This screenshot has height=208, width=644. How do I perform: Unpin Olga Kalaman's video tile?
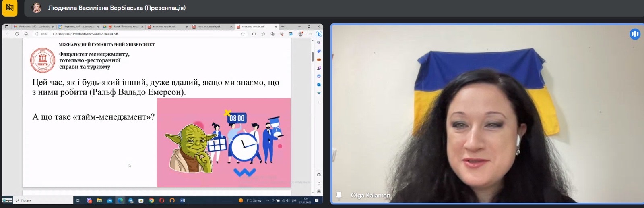[x=339, y=196]
